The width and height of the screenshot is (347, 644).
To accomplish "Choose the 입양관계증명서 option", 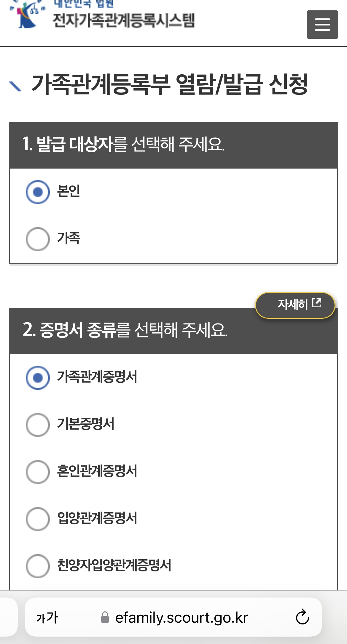I will pyautogui.click(x=37, y=518).
